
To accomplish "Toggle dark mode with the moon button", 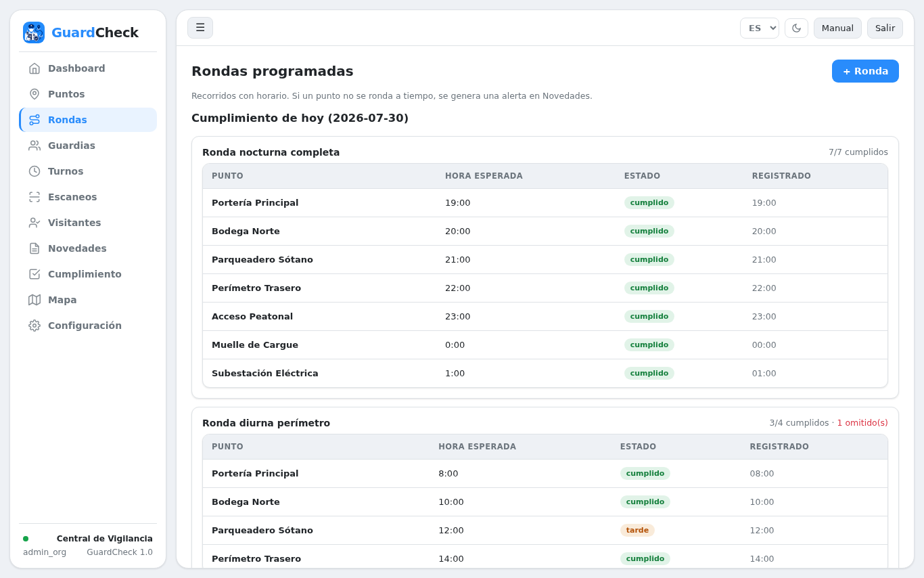I will coord(796,28).
